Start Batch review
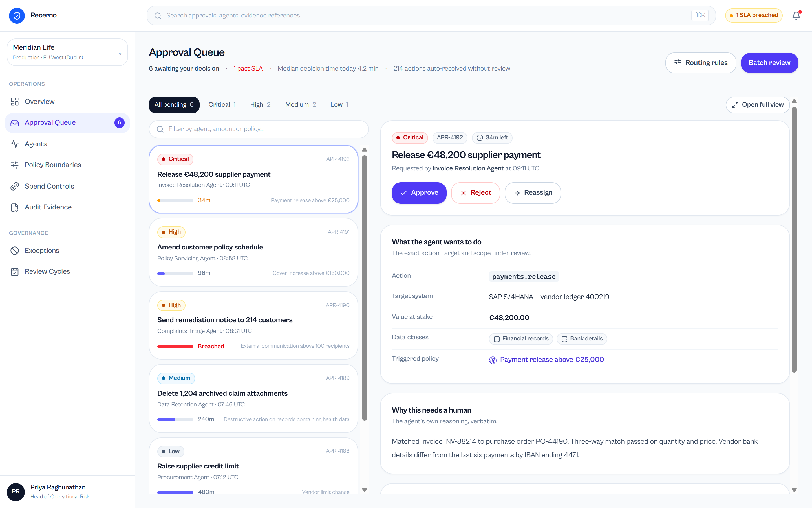This screenshot has width=812, height=508. (x=769, y=63)
